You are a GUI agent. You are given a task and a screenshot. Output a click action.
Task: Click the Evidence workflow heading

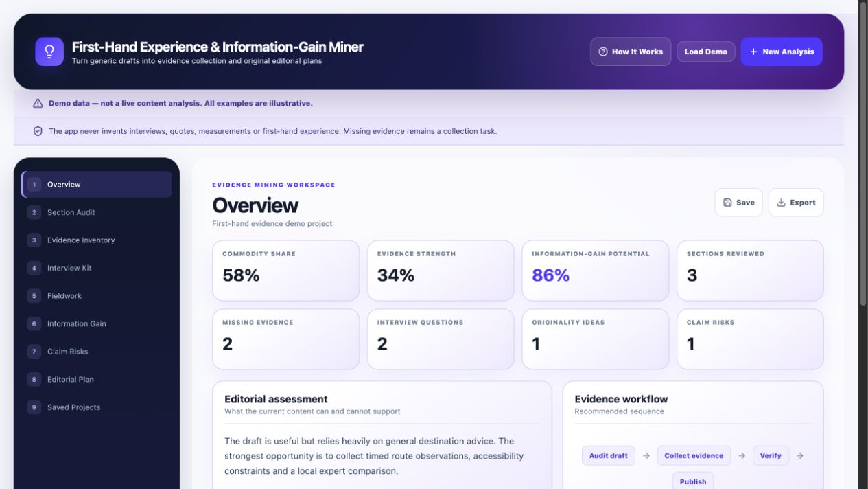pyautogui.click(x=621, y=399)
